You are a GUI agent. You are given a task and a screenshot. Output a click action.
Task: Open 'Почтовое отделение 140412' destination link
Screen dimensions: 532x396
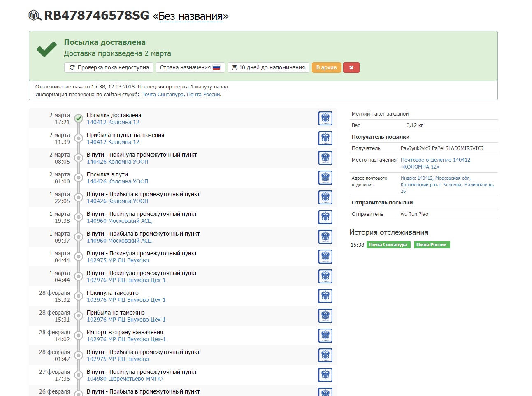(x=435, y=160)
